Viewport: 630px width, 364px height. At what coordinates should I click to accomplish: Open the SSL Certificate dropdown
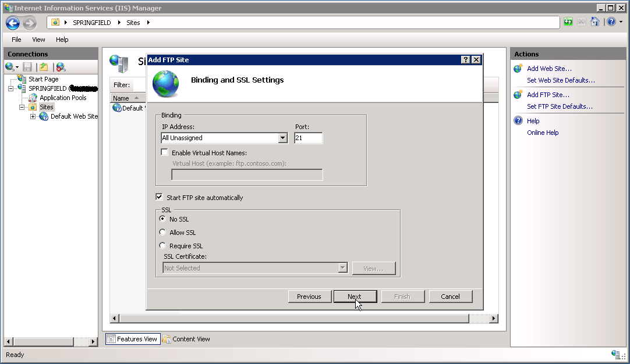click(x=342, y=267)
